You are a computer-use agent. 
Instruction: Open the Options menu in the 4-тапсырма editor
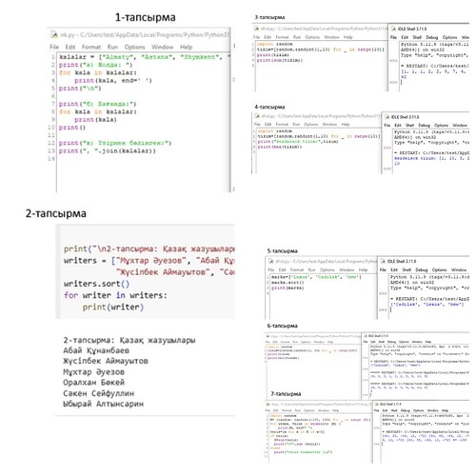pos(311,125)
